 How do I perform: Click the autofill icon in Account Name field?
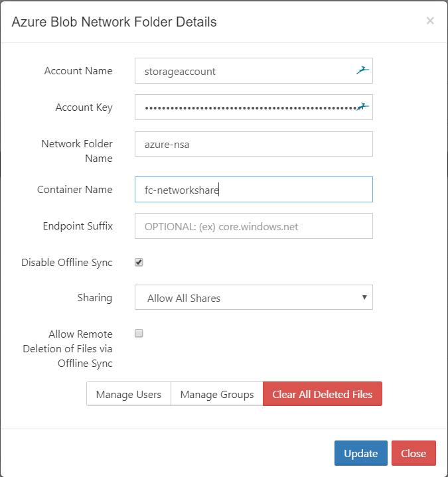click(x=362, y=70)
